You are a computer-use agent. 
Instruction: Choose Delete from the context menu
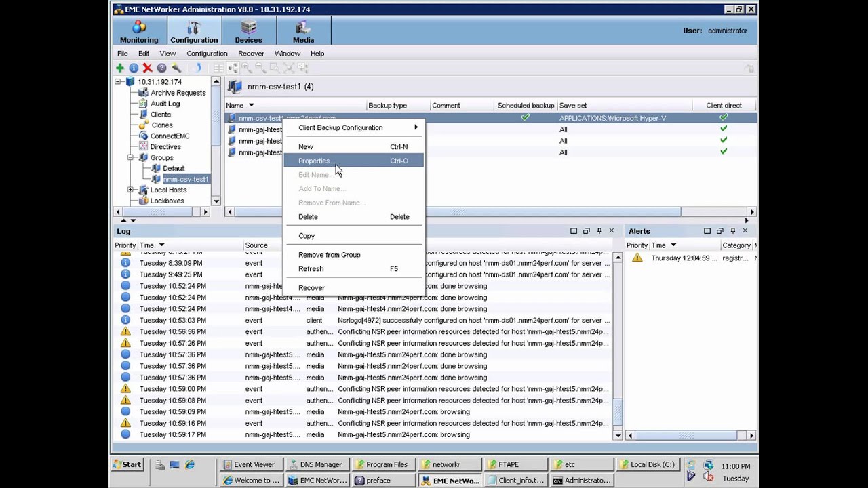(354, 217)
